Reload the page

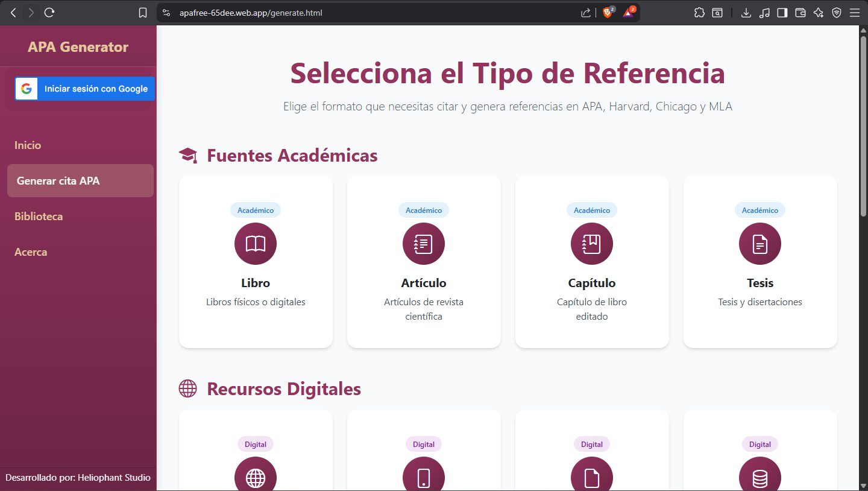[50, 13]
